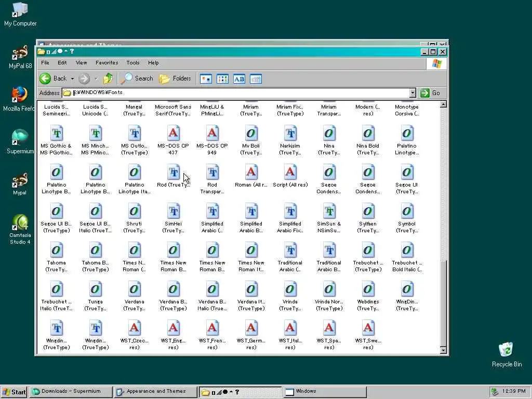The image size is (532, 399).
Task: Switch to the Windows taskbar button
Action: [325, 392]
